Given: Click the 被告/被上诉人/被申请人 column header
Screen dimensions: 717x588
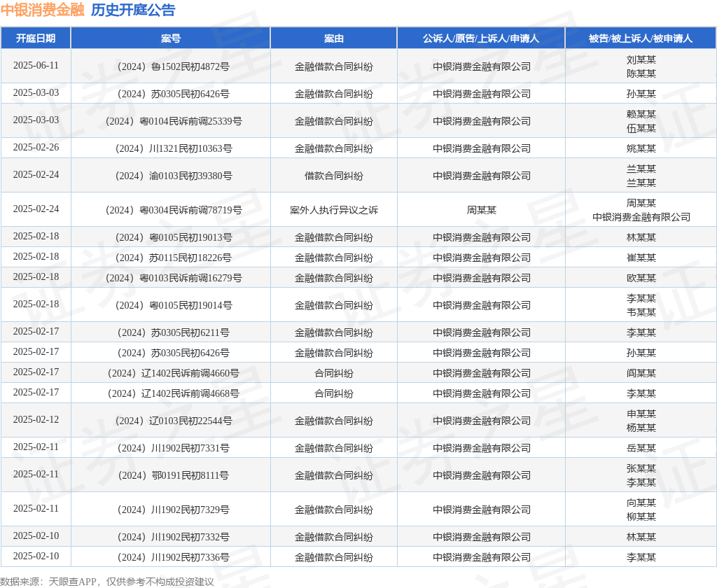Looking at the screenshot, I should 641,38.
